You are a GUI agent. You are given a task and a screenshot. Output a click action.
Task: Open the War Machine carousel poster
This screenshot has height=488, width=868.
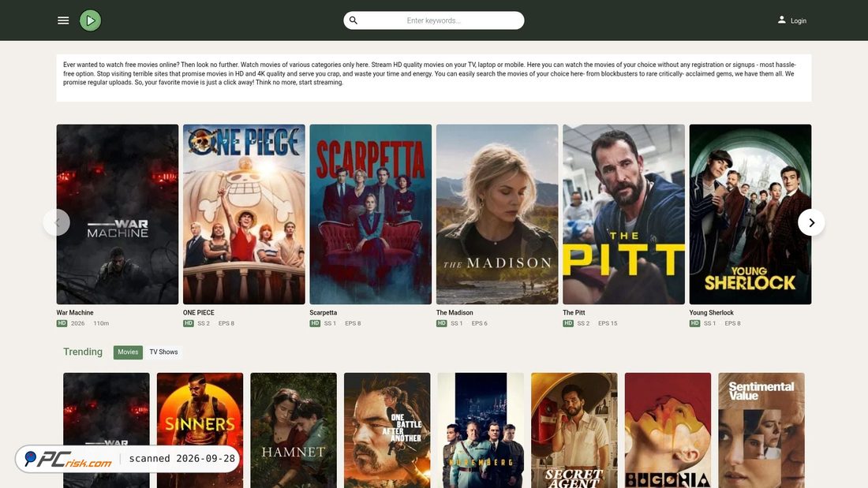coord(118,214)
